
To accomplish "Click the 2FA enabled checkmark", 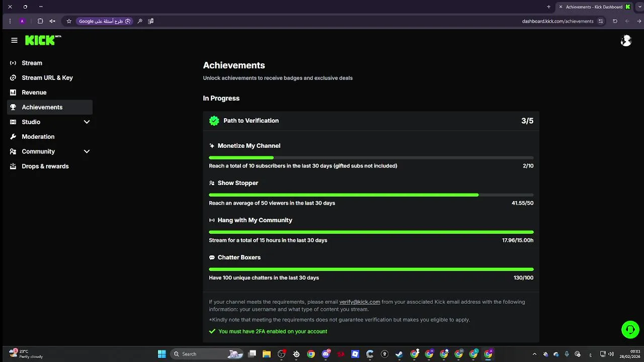I will point(212,331).
